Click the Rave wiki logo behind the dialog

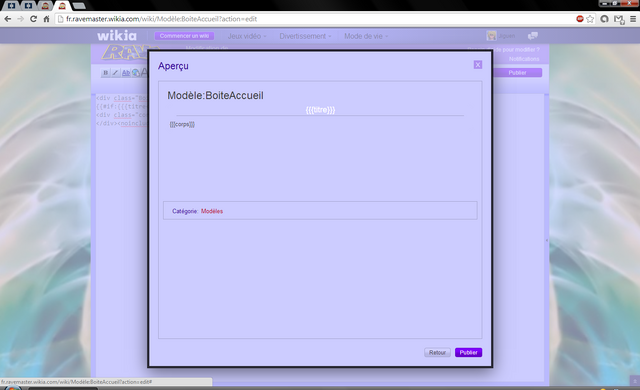pos(124,52)
